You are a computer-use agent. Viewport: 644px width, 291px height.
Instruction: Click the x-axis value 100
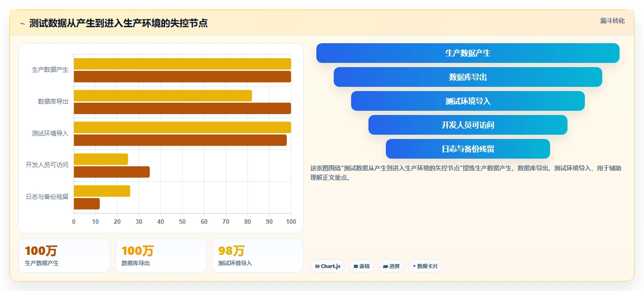click(x=291, y=222)
